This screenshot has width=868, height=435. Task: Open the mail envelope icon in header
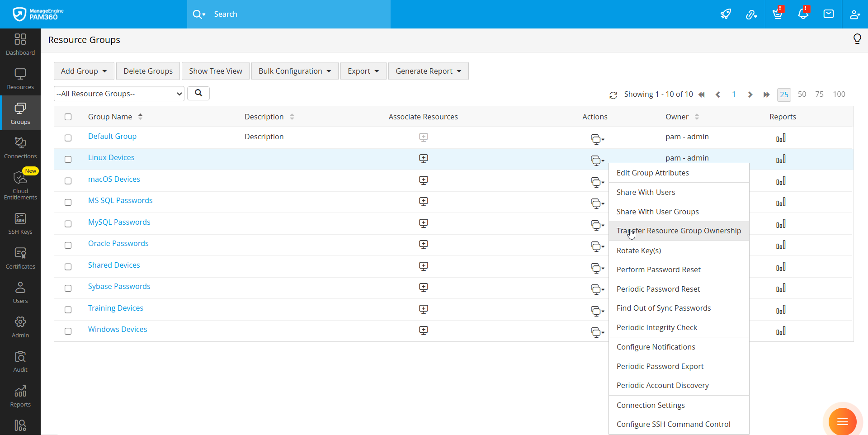828,14
